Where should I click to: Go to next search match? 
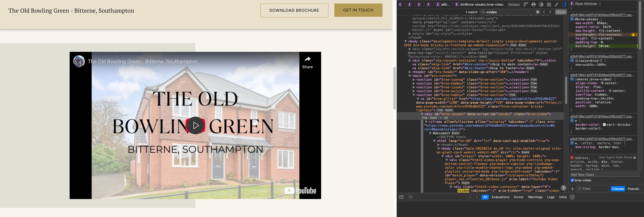(x=550, y=12)
